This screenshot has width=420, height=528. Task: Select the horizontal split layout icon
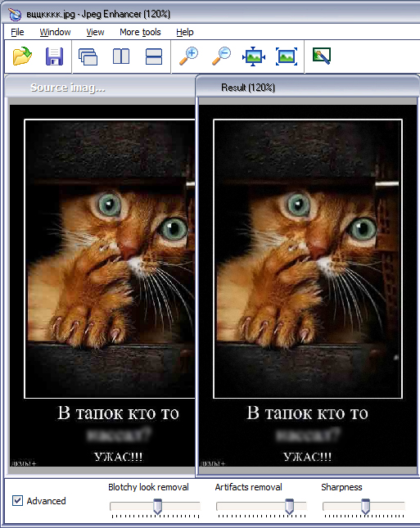154,56
